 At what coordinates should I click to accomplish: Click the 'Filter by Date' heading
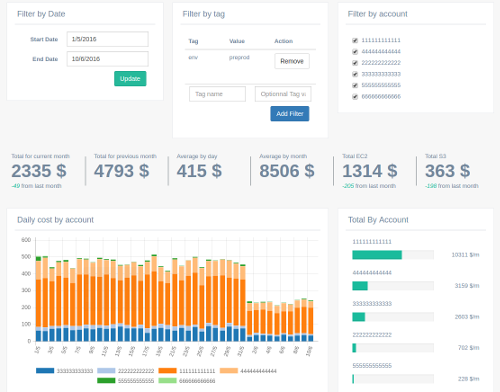coord(41,14)
